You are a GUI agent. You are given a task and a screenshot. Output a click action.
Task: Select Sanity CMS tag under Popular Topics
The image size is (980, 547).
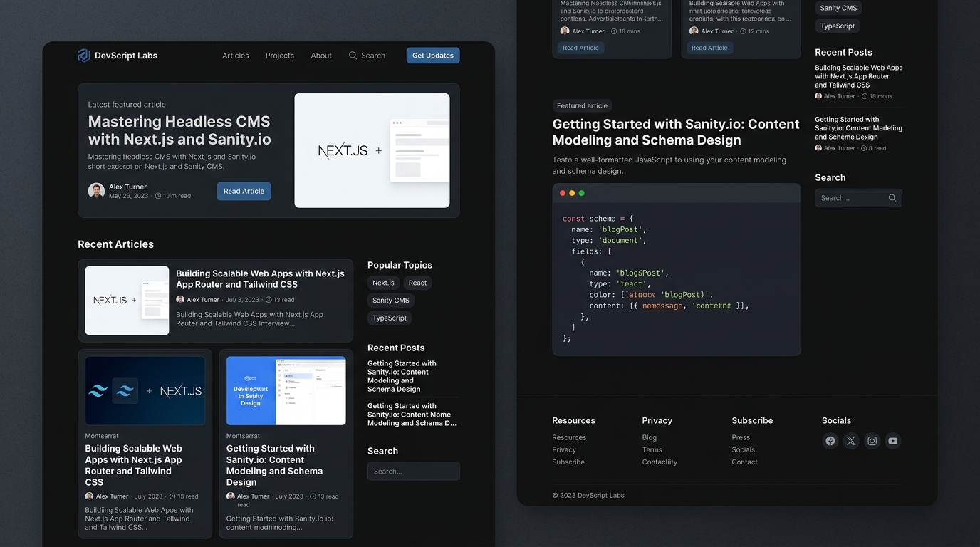click(x=391, y=301)
